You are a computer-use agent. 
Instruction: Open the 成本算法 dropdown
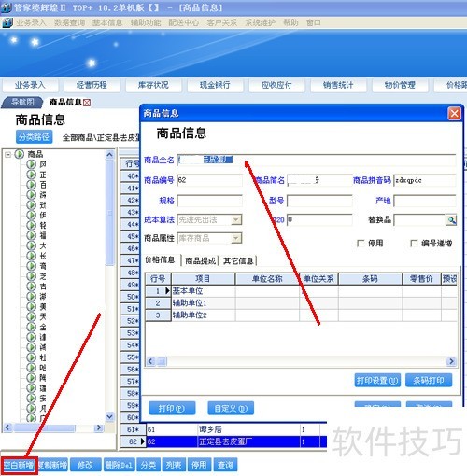pos(236,220)
